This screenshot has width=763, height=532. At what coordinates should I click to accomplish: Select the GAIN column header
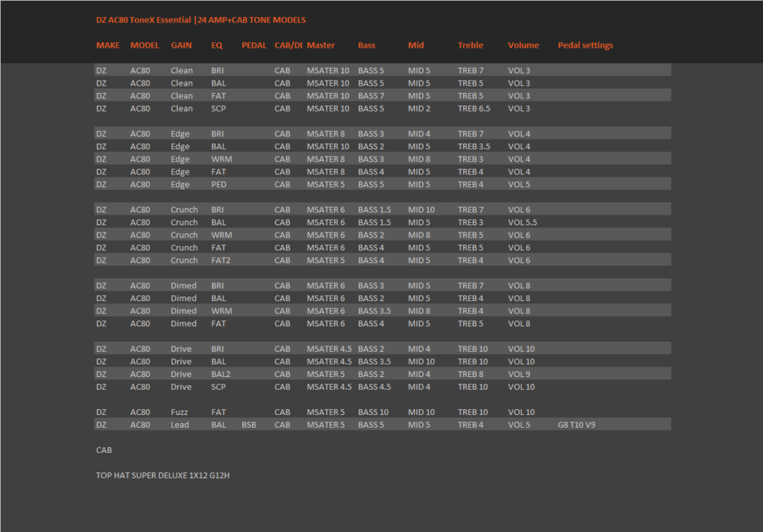click(181, 45)
